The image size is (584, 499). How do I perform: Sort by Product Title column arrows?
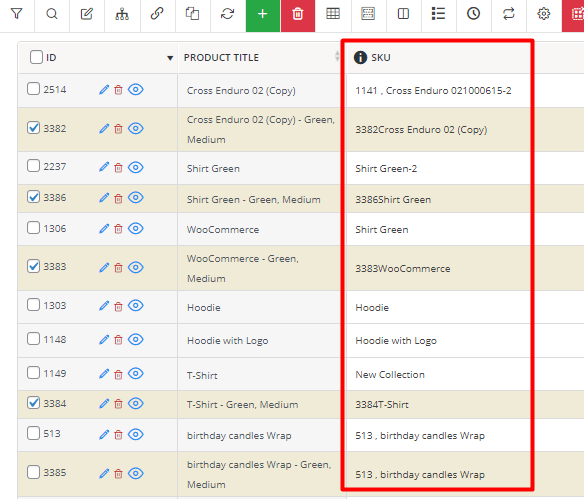tap(337, 56)
